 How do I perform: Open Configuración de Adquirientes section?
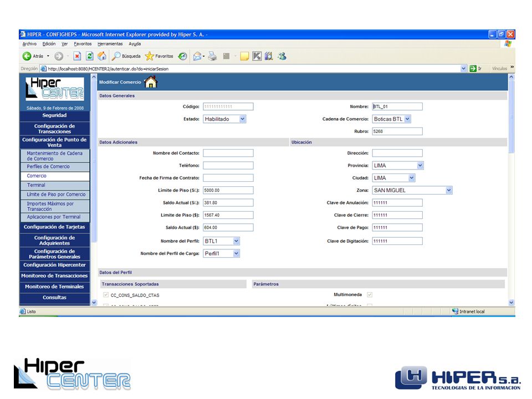coord(55,240)
